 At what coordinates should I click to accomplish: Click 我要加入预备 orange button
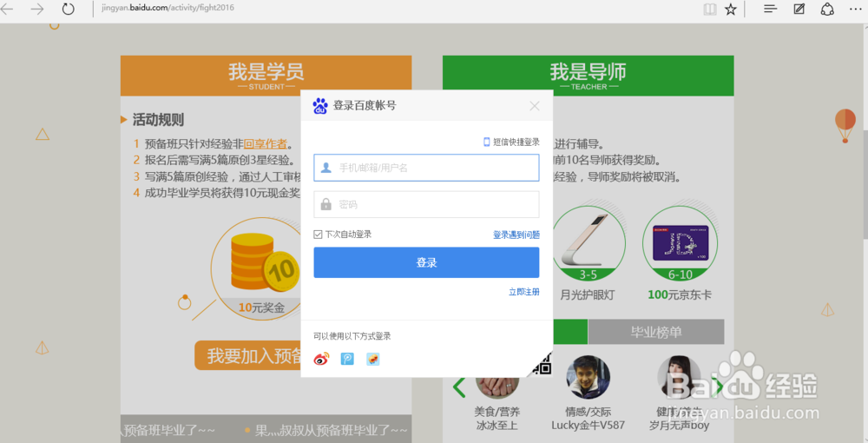point(248,355)
